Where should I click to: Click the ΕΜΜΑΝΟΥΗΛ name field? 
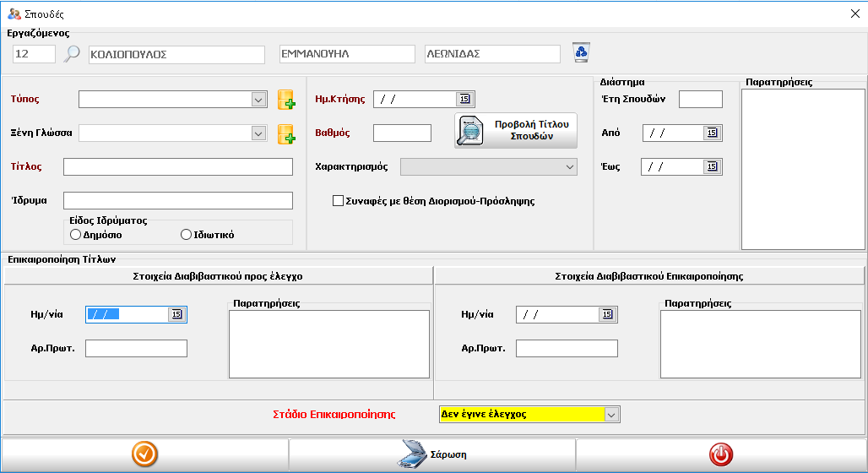tap(347, 54)
